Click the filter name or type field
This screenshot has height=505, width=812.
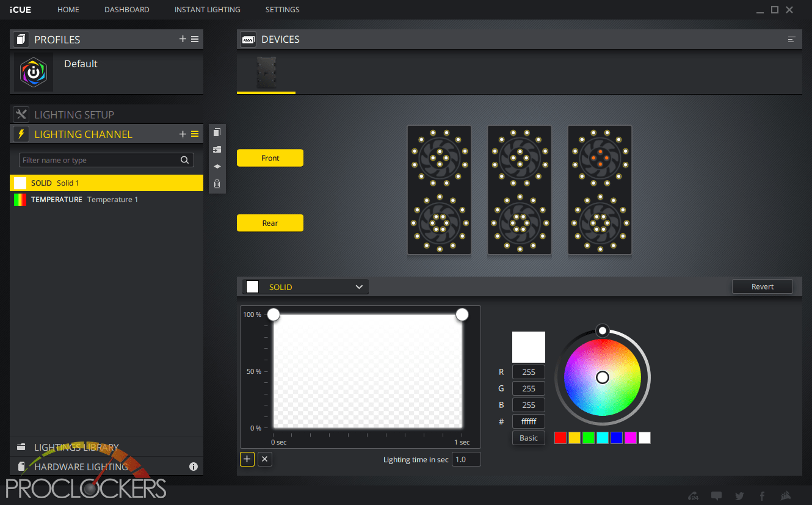pyautogui.click(x=107, y=160)
